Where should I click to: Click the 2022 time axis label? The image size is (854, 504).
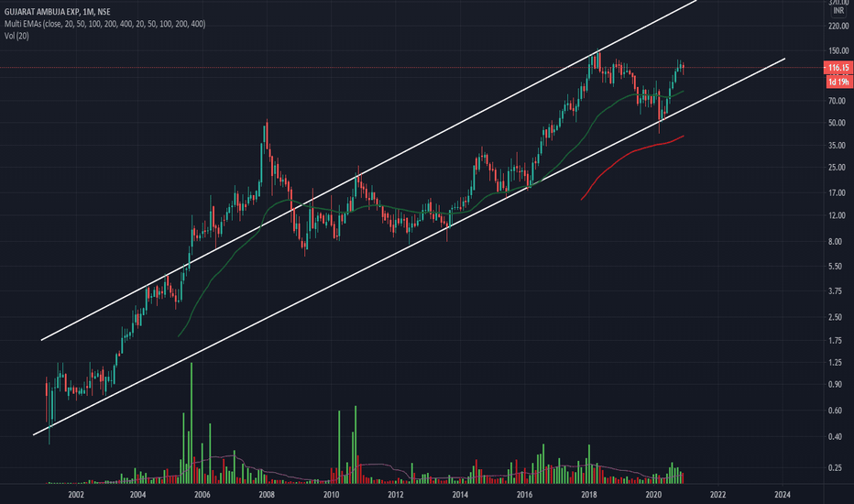(x=717, y=495)
